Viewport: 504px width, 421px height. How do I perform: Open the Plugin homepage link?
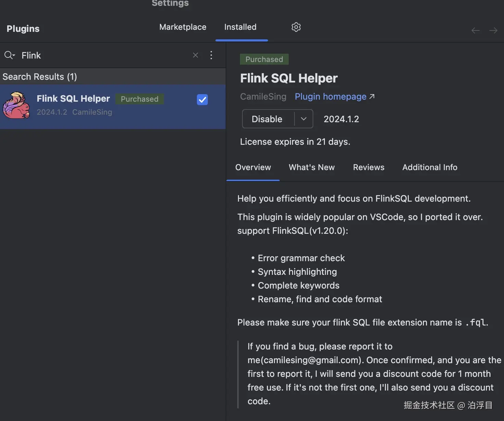pos(330,97)
